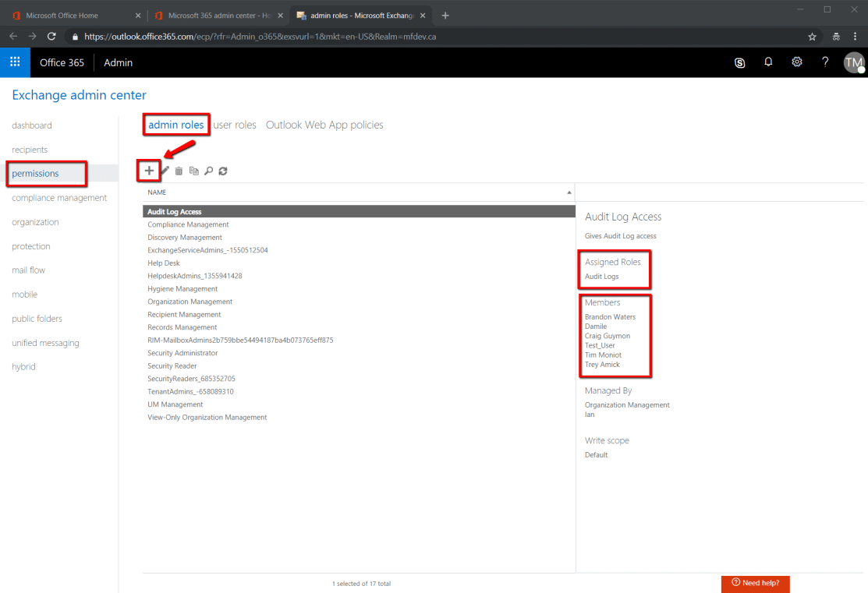
Task: Select permissions in the left navigation
Action: 35,174
